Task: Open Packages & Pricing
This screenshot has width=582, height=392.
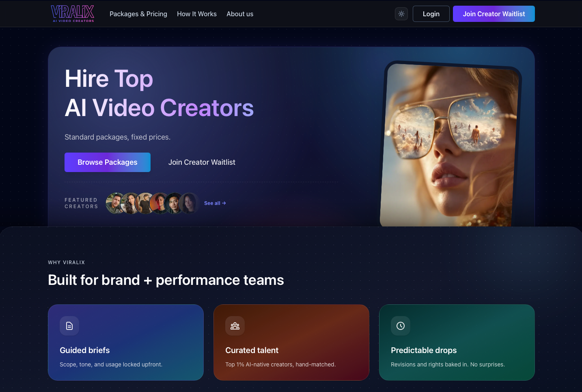Action: tap(138, 14)
